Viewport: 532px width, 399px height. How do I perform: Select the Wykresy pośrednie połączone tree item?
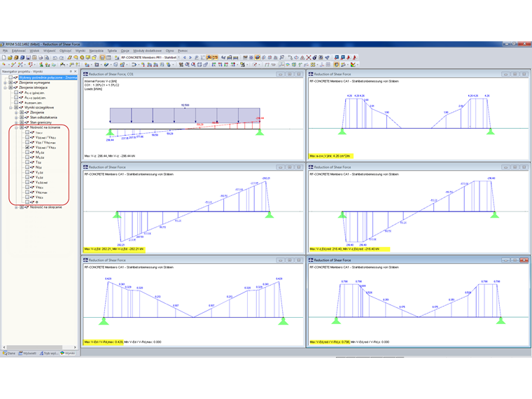pyautogui.click(x=48, y=78)
